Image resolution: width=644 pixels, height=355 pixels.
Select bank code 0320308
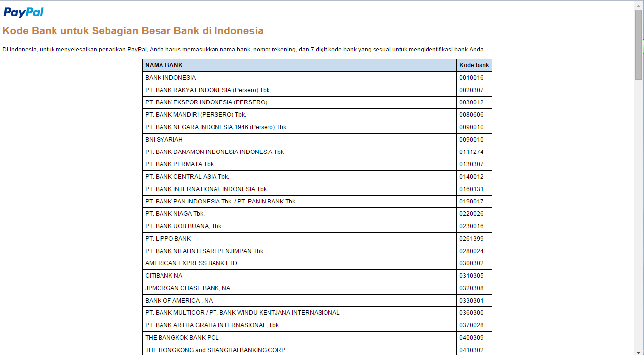pos(471,288)
